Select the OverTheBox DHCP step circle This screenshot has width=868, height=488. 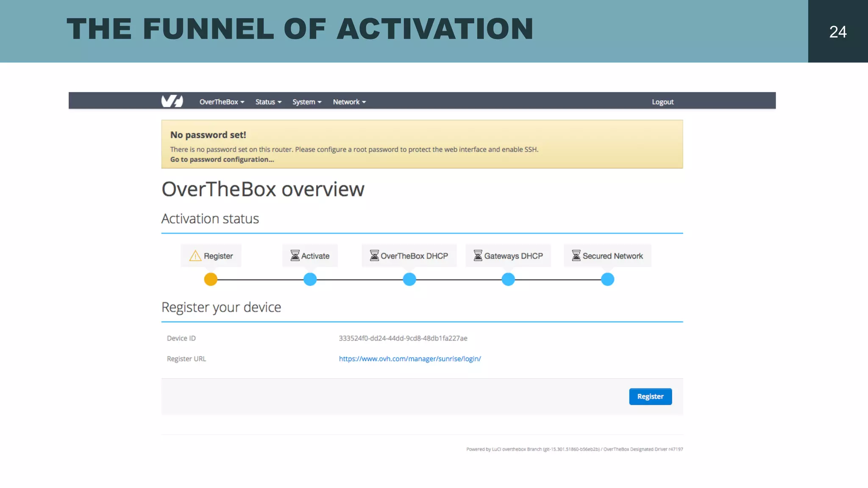[409, 279]
